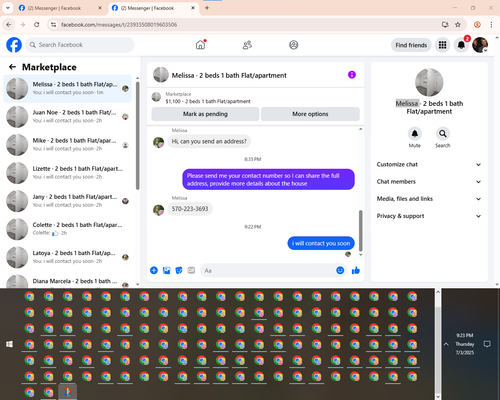Open the account profile picture menu
The image size is (500, 400).
(x=480, y=45)
